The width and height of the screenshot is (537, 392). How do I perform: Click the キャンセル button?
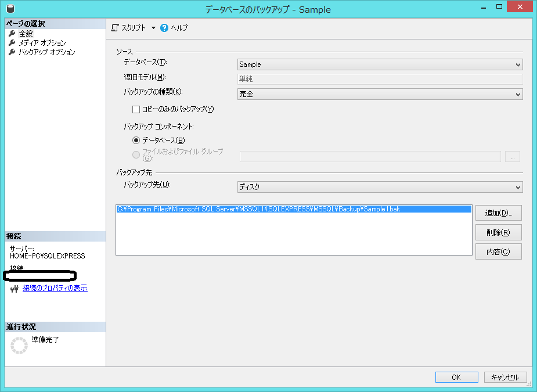coord(505,377)
